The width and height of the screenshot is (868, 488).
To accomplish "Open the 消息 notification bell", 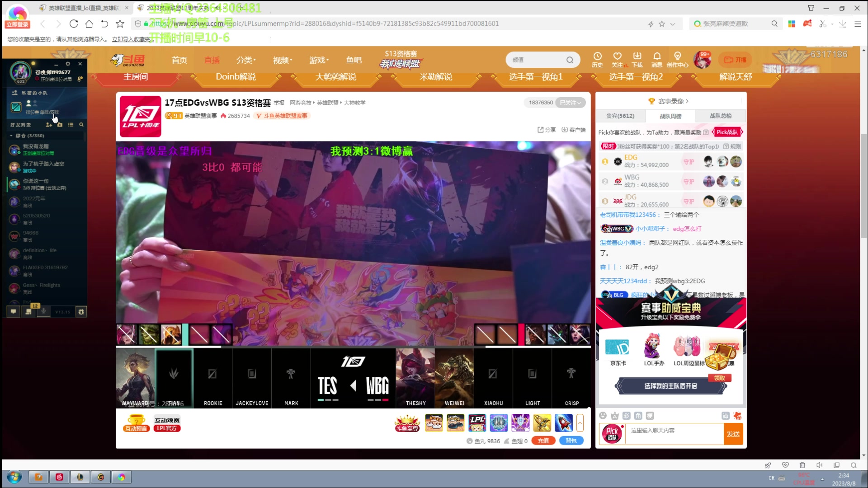I will click(657, 59).
